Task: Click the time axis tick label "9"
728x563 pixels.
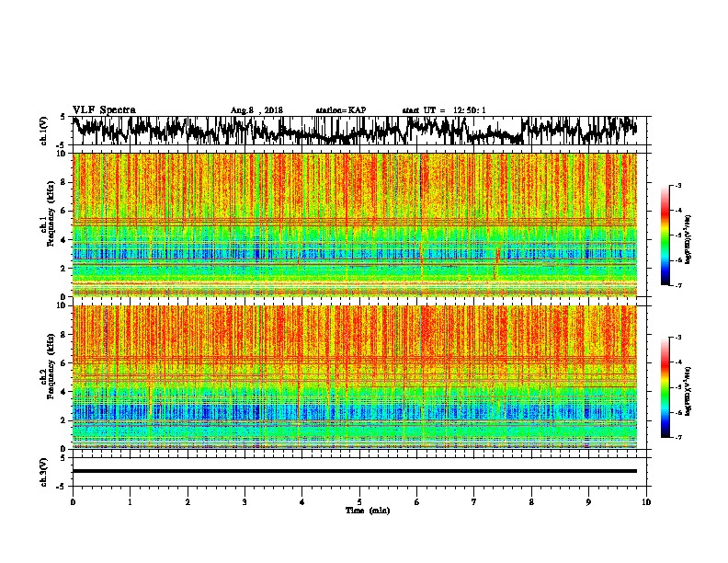Action: click(x=588, y=502)
